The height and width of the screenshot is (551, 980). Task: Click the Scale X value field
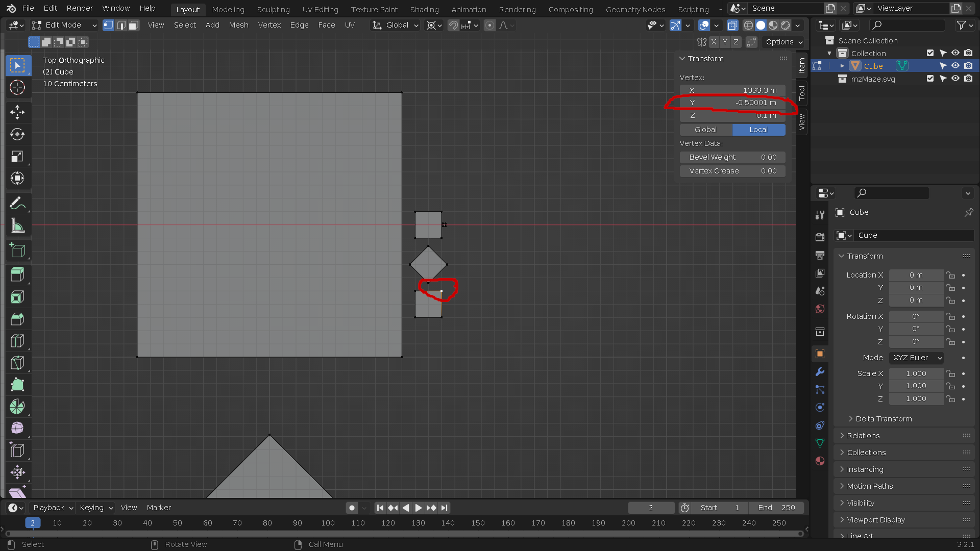pos(916,373)
